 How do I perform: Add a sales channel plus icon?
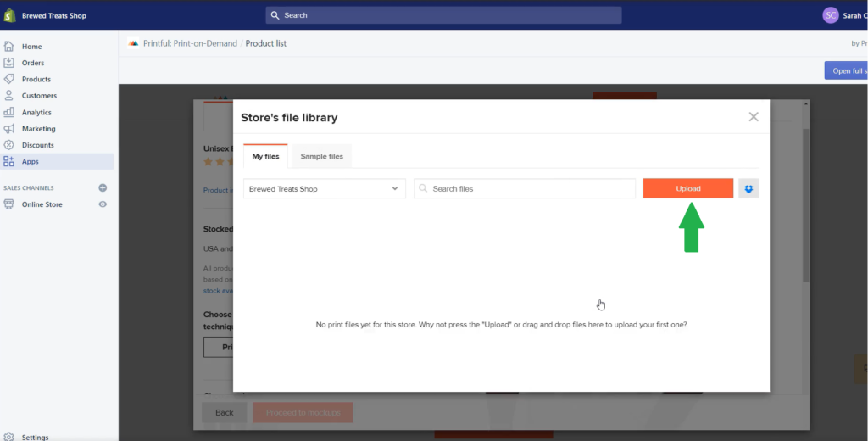click(x=103, y=187)
